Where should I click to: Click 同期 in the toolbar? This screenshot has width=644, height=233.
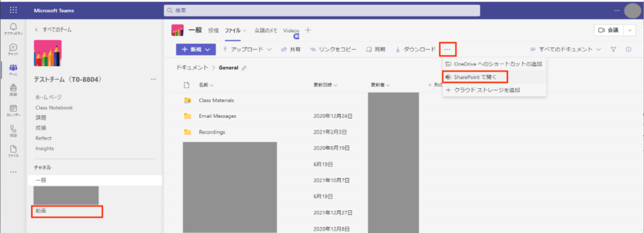point(375,49)
